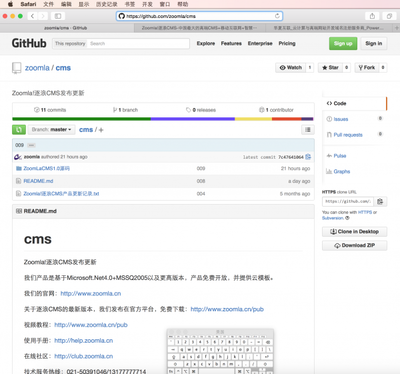Open the README.md file link
Image resolution: width=400 pixels, height=374 pixels.
(38, 181)
